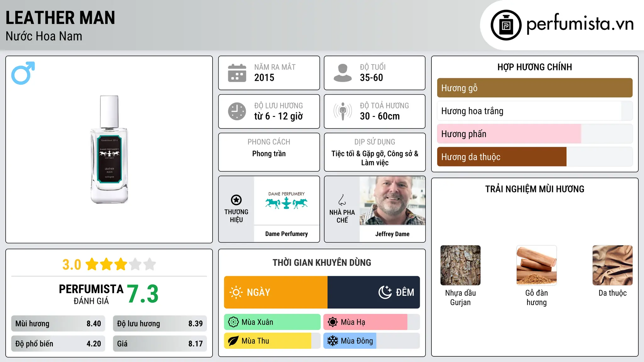This screenshot has width=644, height=362.
Task: Select the person icon beside Độ tuổi
Action: (342, 73)
